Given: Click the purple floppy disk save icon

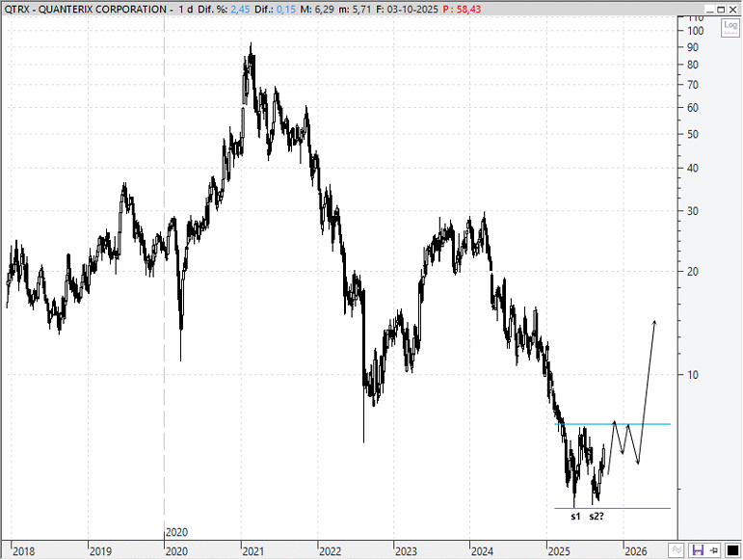Looking at the screenshot, I should (x=697, y=550).
